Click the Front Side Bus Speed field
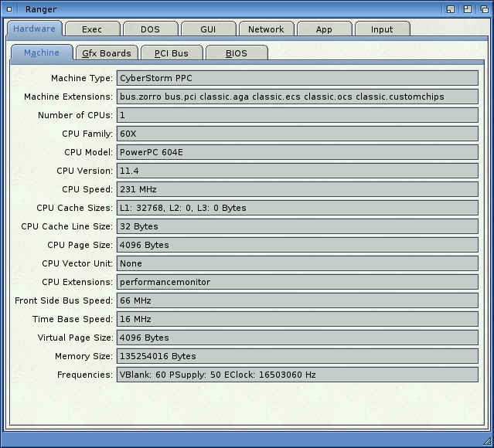Screen dimensions: 494x448 [x=298, y=300]
